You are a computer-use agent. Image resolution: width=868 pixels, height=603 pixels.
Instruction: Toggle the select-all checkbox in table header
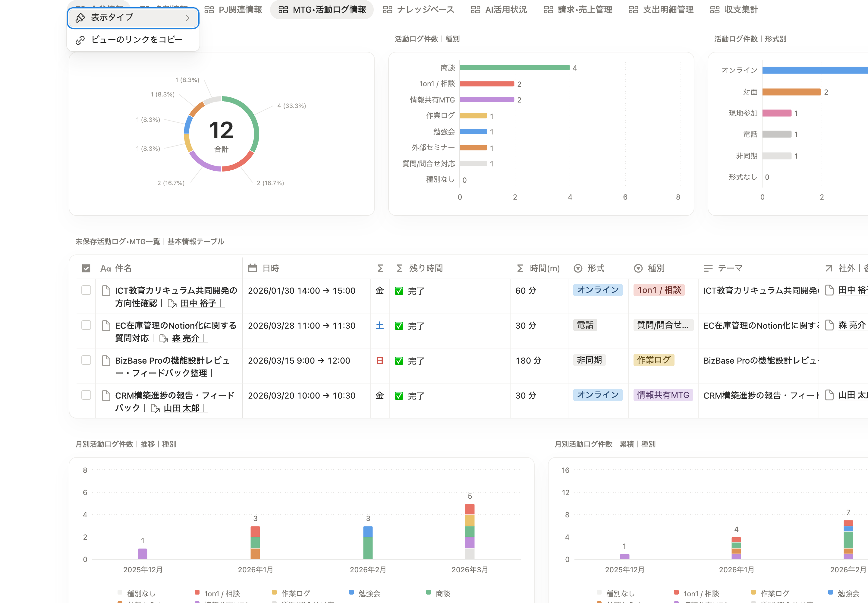coord(86,268)
